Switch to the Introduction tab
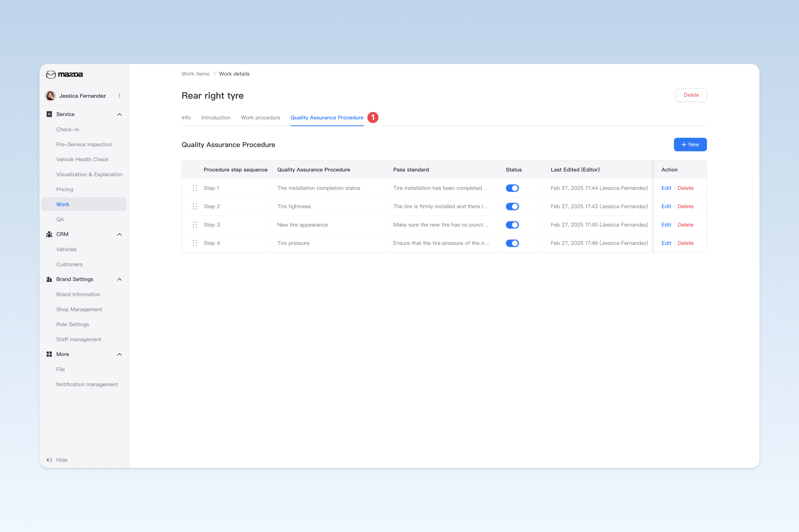 [216, 117]
